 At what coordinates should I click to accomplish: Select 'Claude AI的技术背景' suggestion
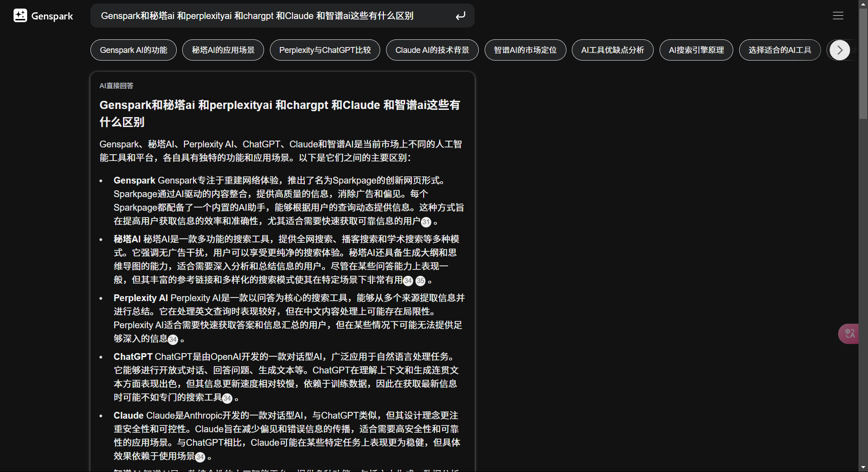432,50
